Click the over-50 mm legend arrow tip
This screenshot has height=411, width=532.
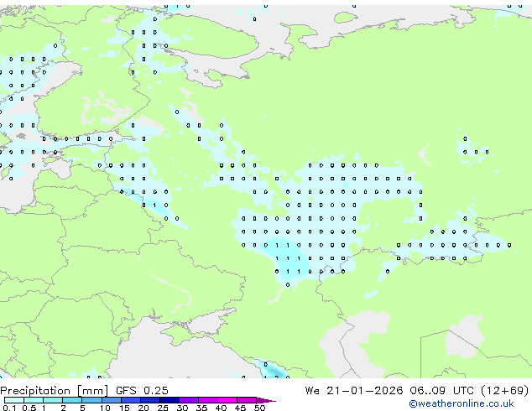pos(266,400)
